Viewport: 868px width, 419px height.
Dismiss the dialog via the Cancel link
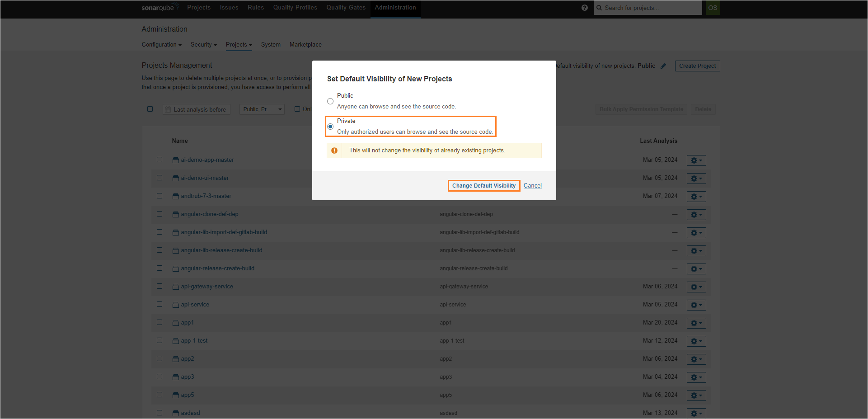(532, 185)
